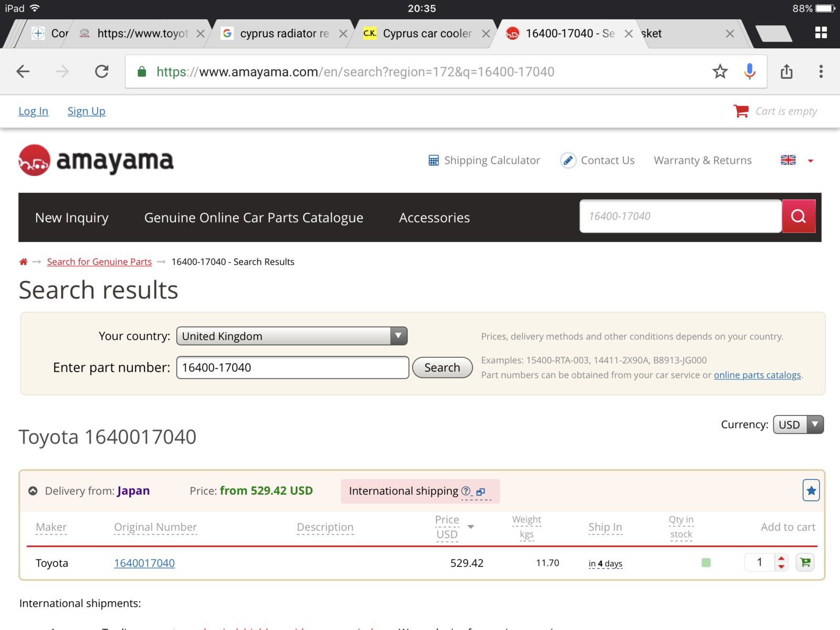Switch to the first Cor tab
840x630 pixels.
point(50,34)
